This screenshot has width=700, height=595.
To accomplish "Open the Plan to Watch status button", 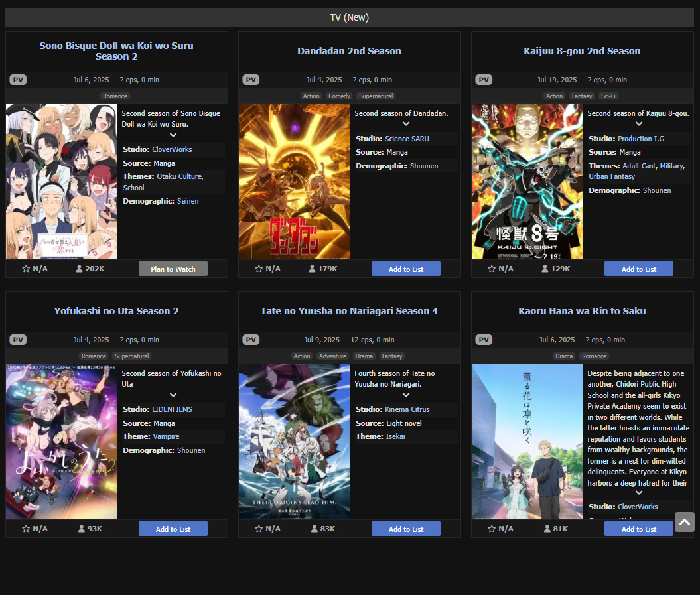I will pyautogui.click(x=173, y=269).
